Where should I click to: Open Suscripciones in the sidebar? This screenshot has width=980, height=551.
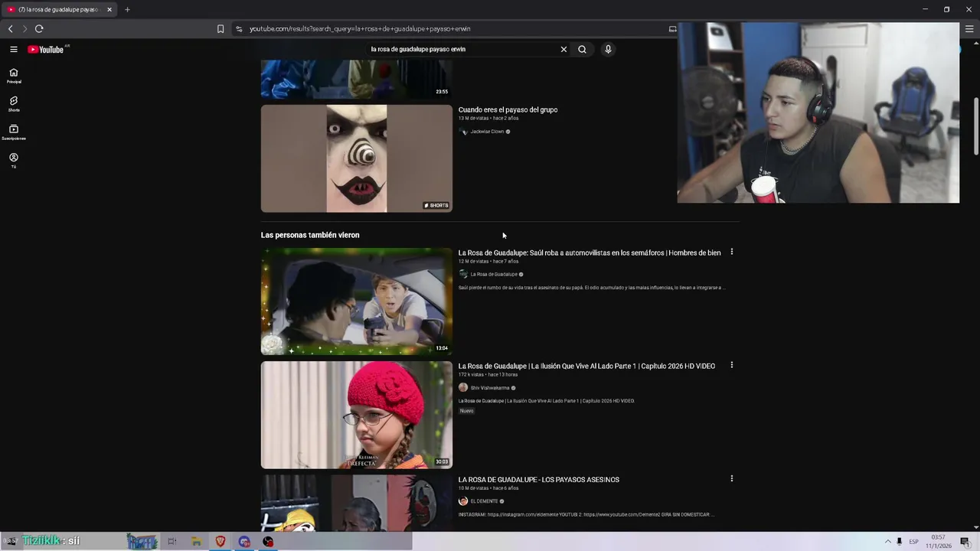pos(14,132)
